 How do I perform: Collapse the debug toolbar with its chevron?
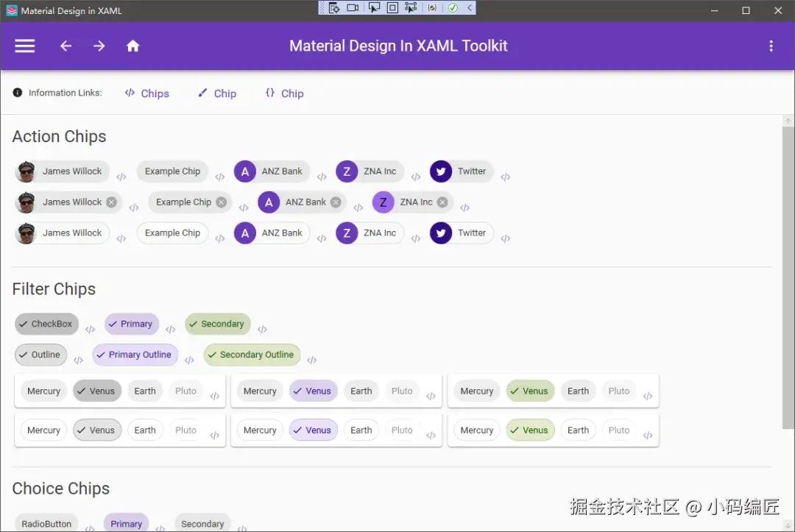click(470, 7)
